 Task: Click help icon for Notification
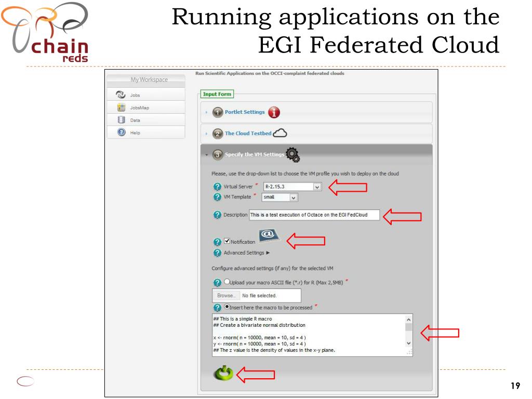[x=217, y=242]
